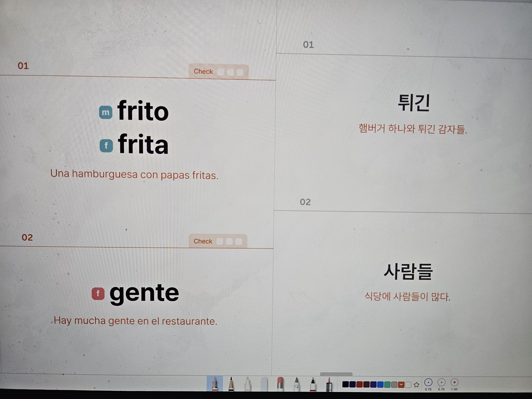The height and width of the screenshot is (399, 532).
Task: Choose 1.00 pen thickness preset
Action: (x=454, y=382)
